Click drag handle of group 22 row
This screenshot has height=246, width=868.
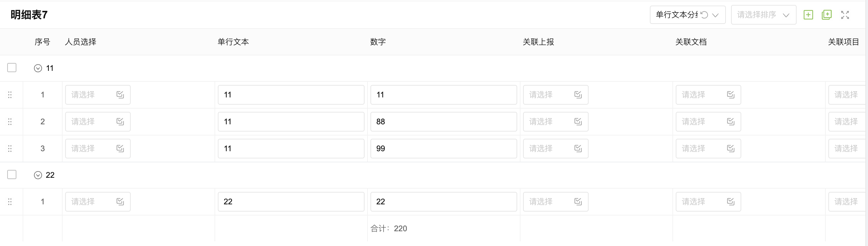tap(10, 202)
